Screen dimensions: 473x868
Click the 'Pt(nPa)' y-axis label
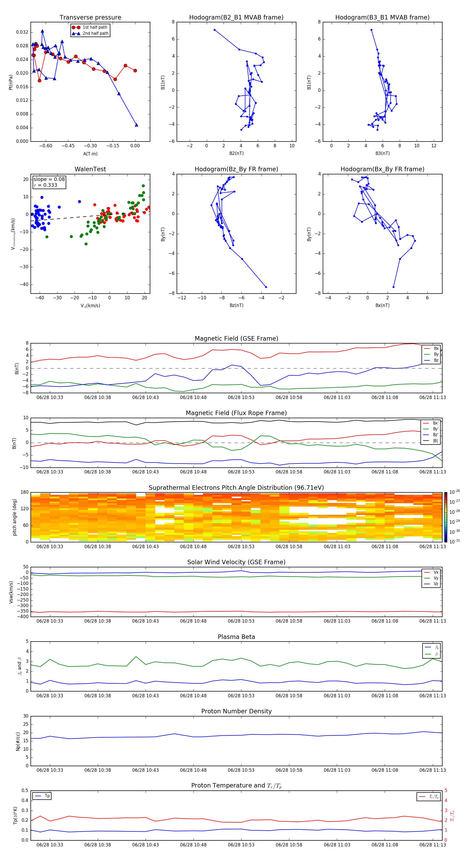(11, 82)
